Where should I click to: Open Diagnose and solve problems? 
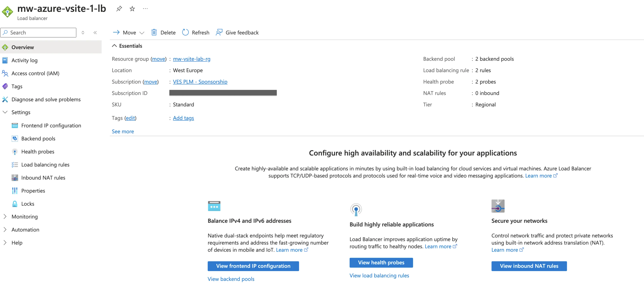click(46, 99)
